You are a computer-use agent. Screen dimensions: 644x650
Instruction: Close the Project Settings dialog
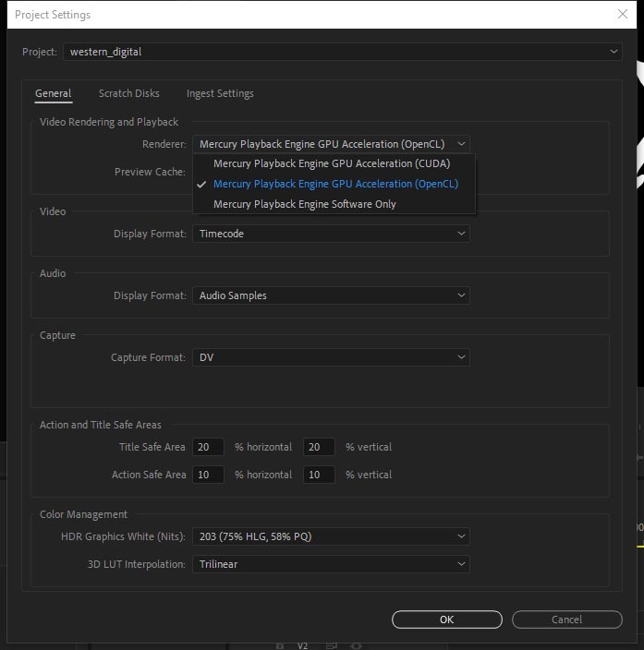[x=623, y=14]
